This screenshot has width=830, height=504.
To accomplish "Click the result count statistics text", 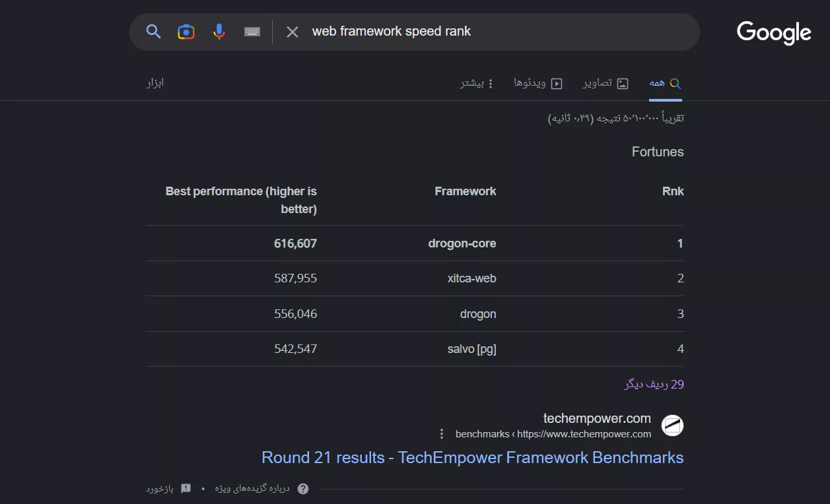I will tap(616, 118).
